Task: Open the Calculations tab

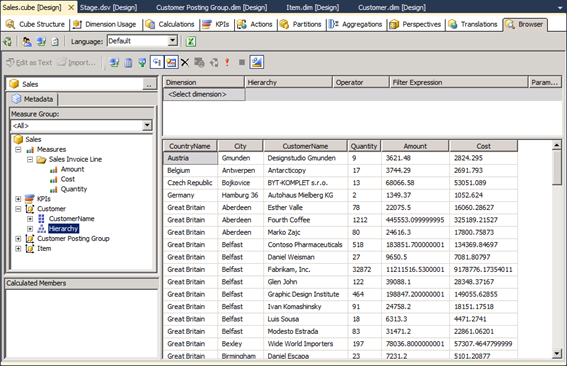Action: coord(170,24)
